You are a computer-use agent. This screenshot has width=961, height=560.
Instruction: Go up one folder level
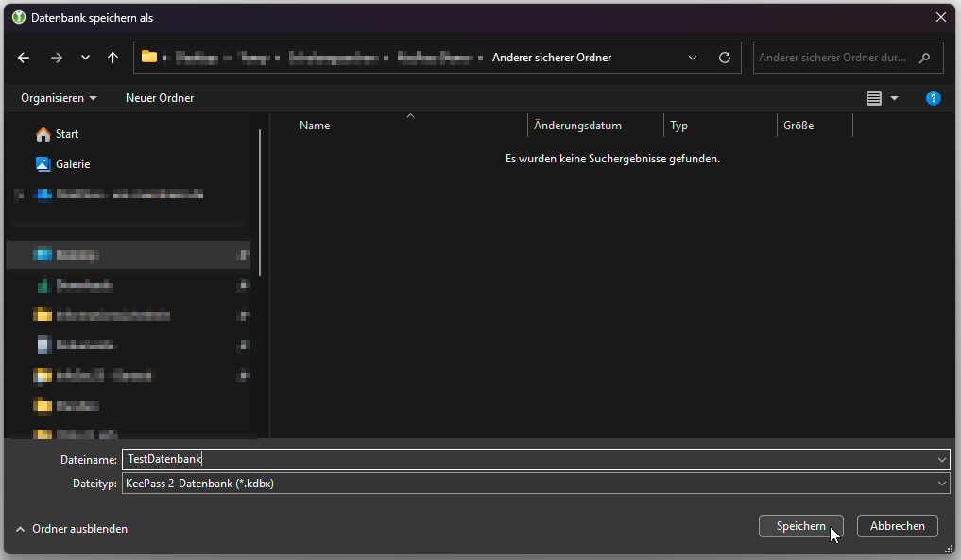(x=112, y=58)
